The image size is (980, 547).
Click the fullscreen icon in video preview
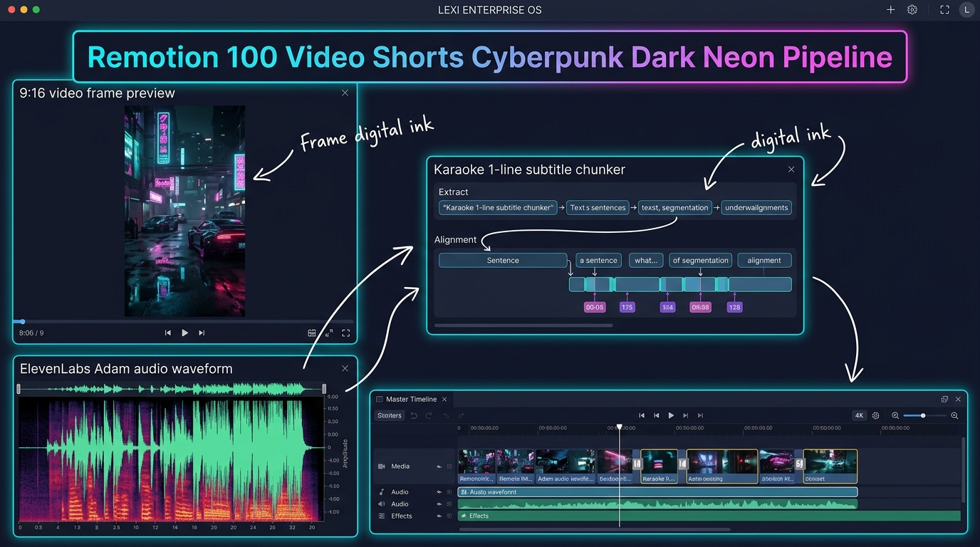[346, 333]
